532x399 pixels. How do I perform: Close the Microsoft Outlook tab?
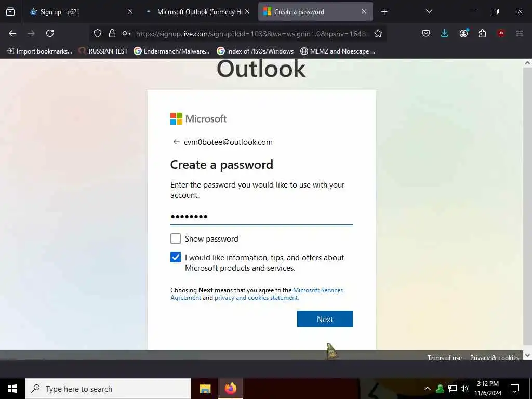[247, 11]
